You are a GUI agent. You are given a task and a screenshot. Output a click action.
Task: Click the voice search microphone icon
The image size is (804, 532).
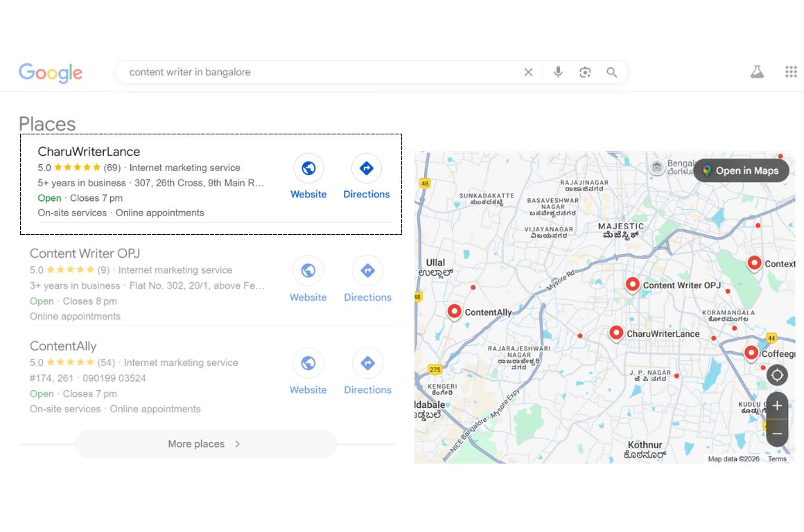[558, 71]
